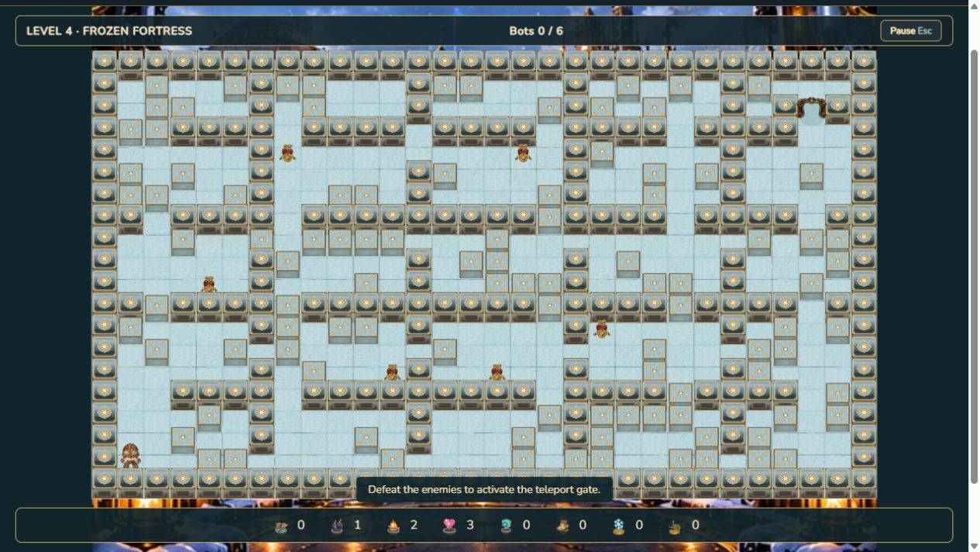This screenshot has height=552, width=980.
Task: Click the teal shield icon in inventory bar
Action: click(506, 526)
